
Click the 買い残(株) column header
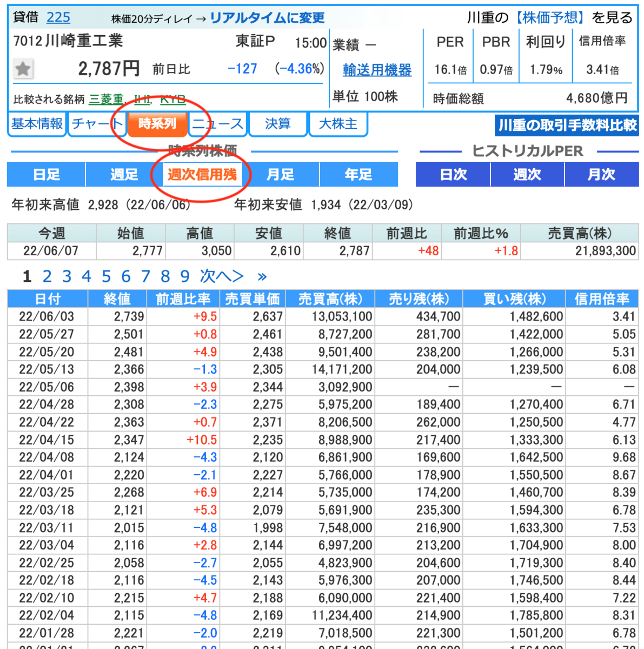(x=514, y=299)
